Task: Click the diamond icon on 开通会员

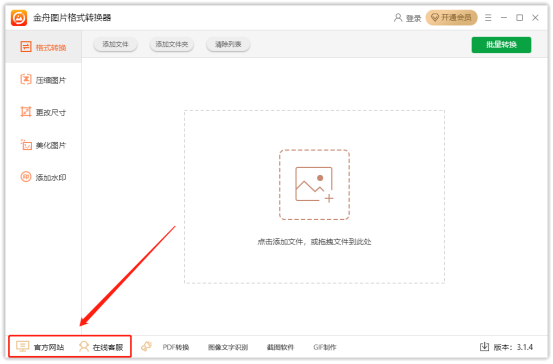Action: point(435,18)
